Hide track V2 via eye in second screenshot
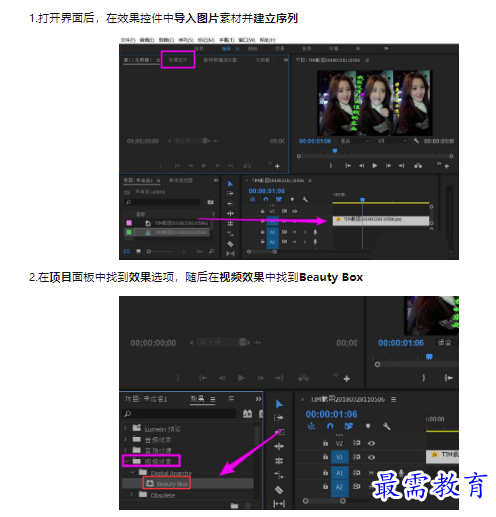The width and height of the screenshot is (496, 517). click(371, 443)
